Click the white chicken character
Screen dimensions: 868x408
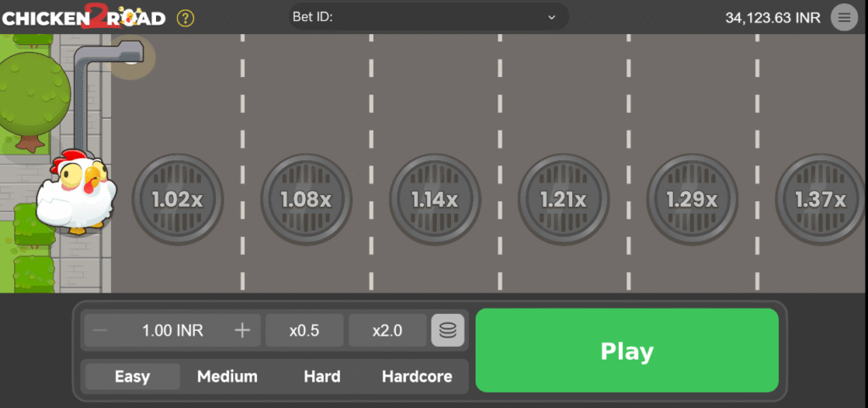tap(76, 193)
